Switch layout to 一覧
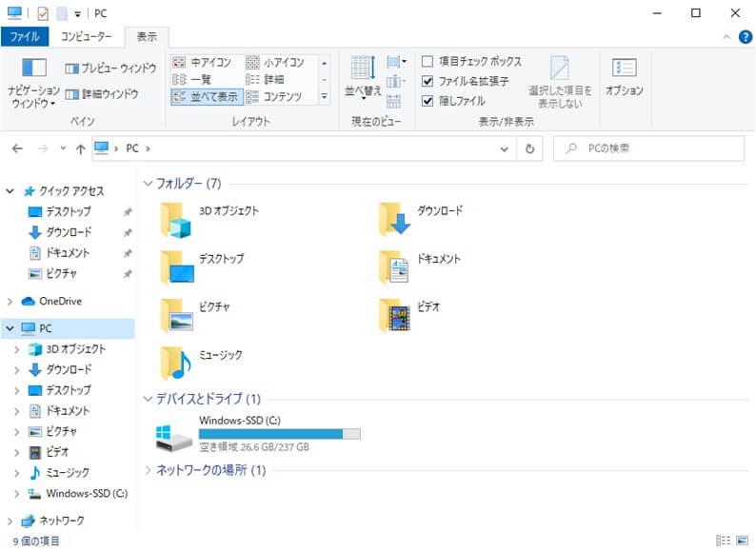 (192, 80)
